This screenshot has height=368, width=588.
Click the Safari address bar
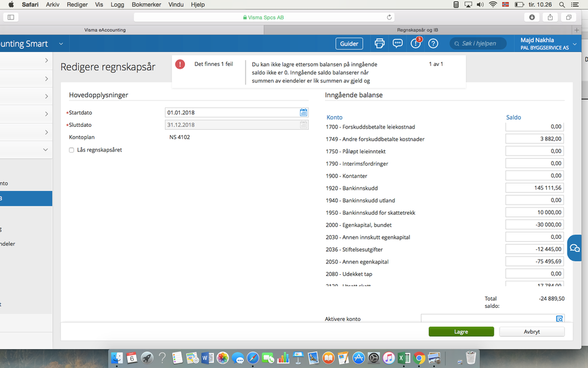(x=263, y=17)
